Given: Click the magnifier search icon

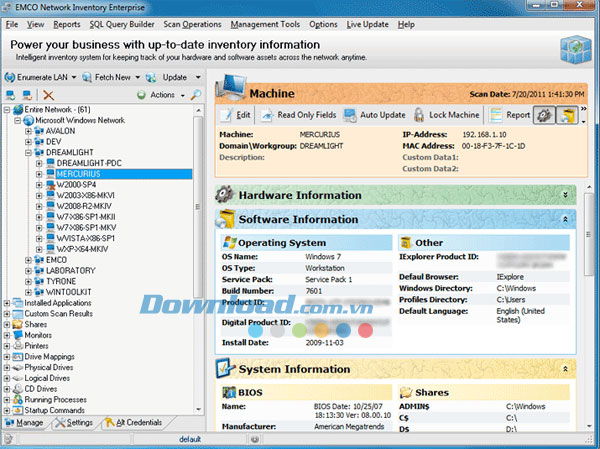Looking at the screenshot, I should point(196,95).
